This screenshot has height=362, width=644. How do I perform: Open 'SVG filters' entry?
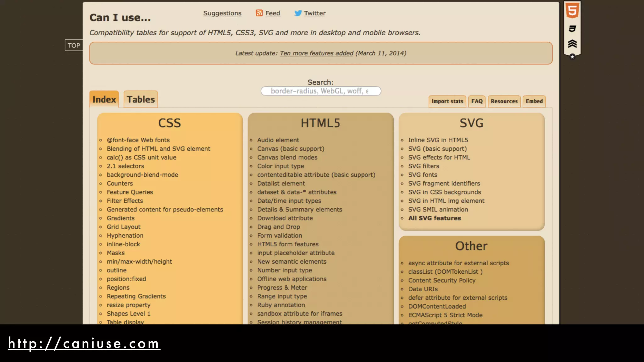click(424, 166)
